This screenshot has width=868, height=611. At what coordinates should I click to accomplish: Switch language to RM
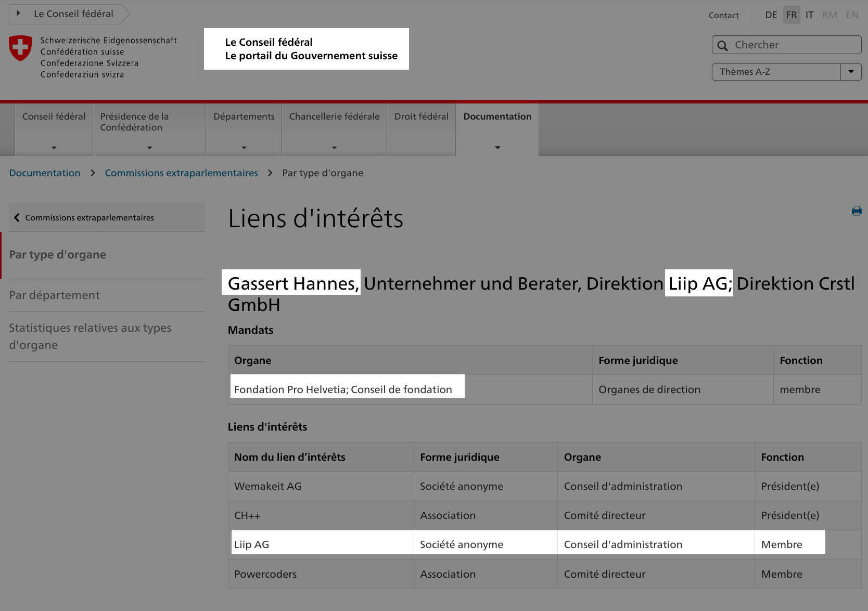(829, 15)
